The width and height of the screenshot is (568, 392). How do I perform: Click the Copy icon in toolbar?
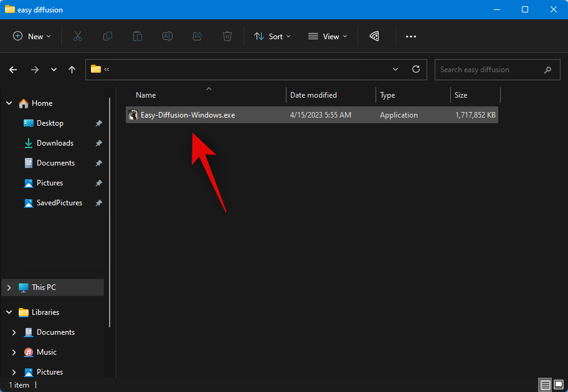tap(108, 37)
